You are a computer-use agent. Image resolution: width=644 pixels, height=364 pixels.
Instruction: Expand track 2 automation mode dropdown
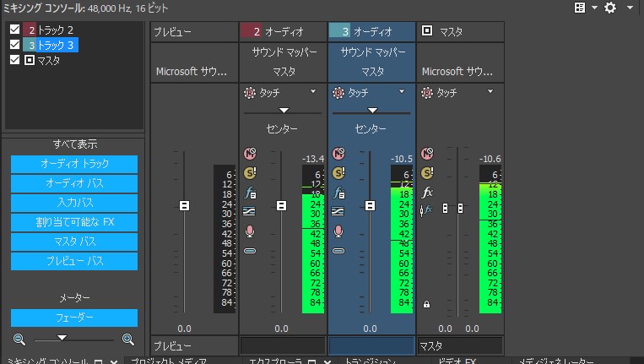coord(313,91)
